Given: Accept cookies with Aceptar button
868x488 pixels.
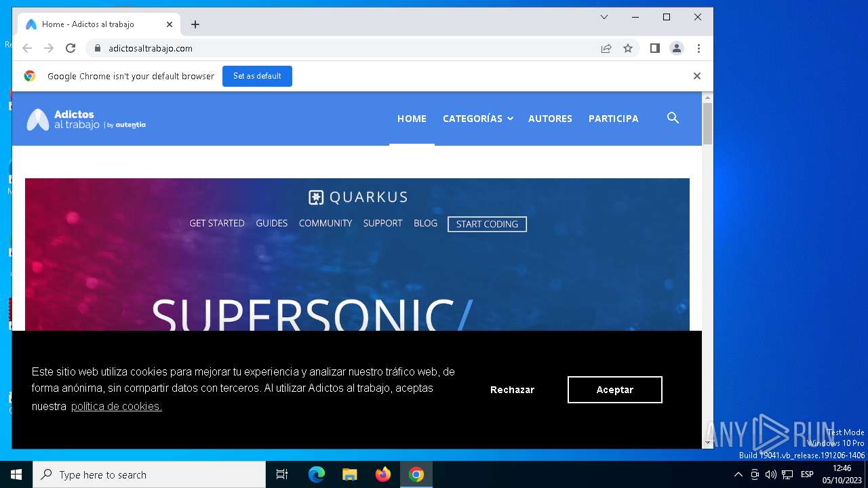Looking at the screenshot, I should click(615, 390).
